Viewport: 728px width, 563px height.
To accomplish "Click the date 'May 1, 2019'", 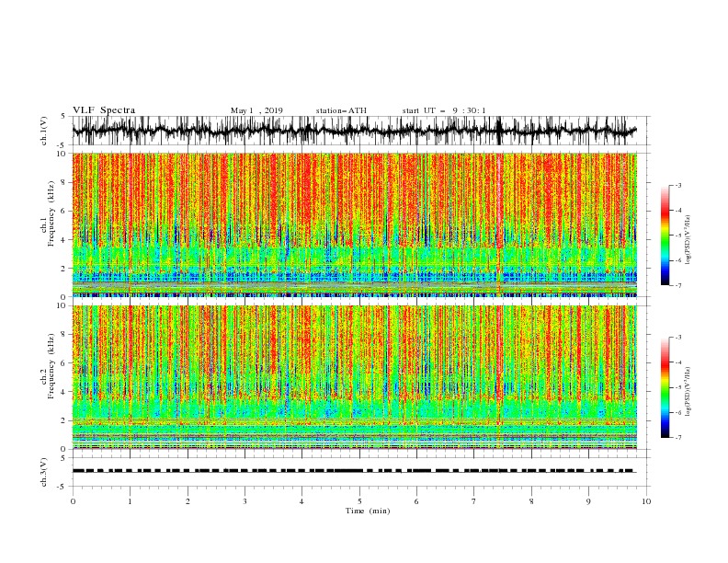I will pos(256,110).
